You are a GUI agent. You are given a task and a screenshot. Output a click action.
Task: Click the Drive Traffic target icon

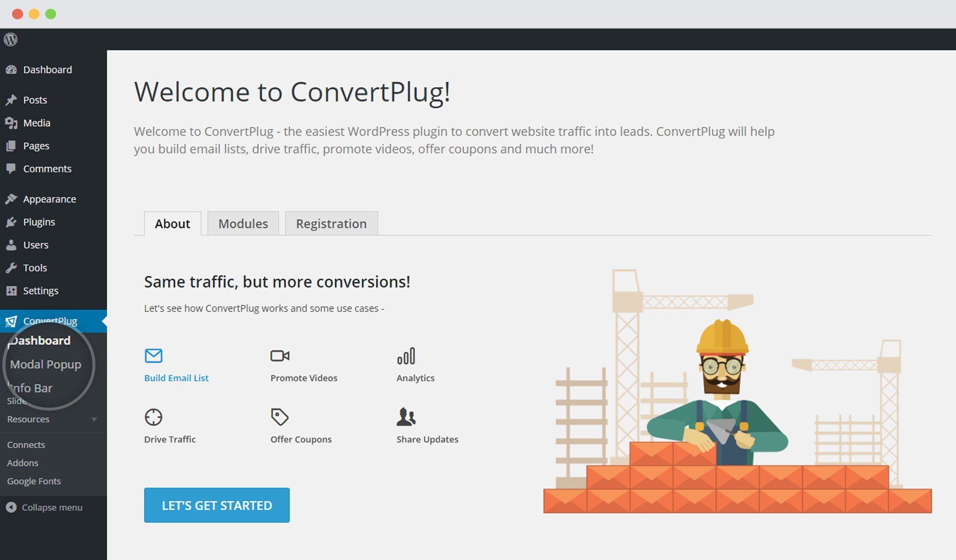click(x=153, y=417)
